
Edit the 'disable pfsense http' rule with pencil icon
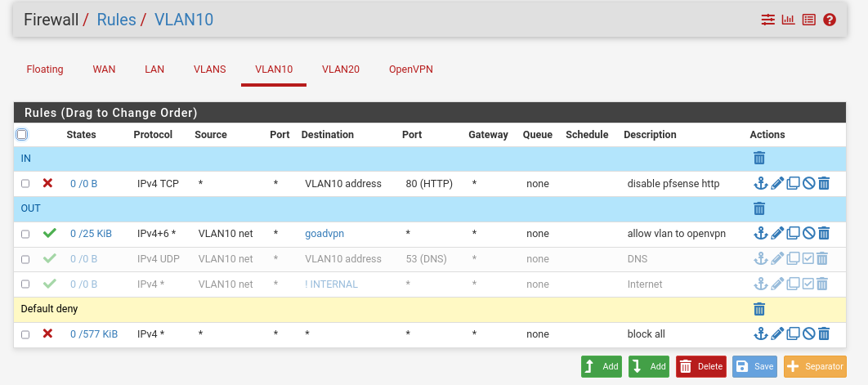tap(777, 183)
